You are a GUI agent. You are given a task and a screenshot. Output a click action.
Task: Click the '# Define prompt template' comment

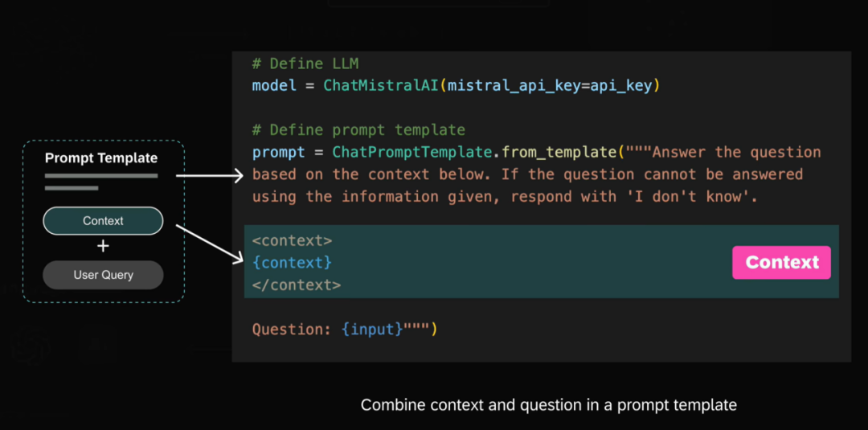[358, 130]
